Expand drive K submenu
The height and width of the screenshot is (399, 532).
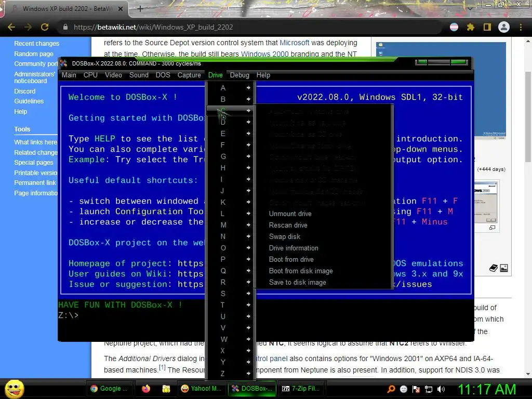[x=231, y=202]
